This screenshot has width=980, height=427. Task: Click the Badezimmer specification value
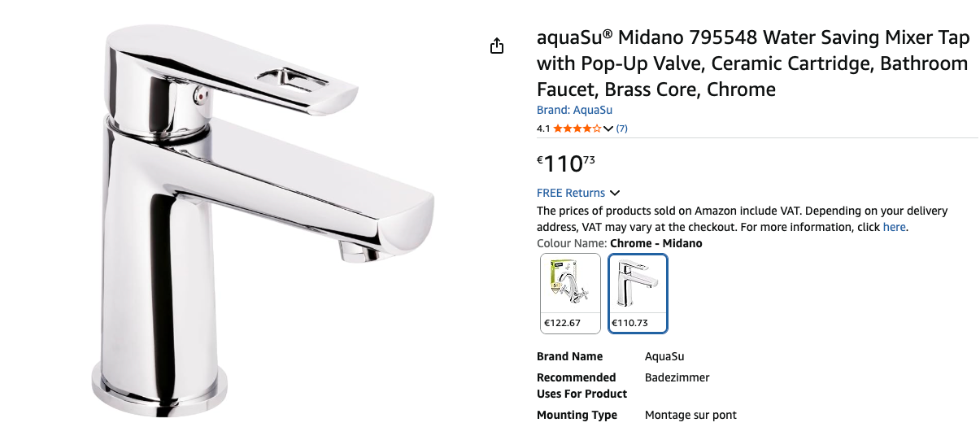pyautogui.click(x=677, y=377)
